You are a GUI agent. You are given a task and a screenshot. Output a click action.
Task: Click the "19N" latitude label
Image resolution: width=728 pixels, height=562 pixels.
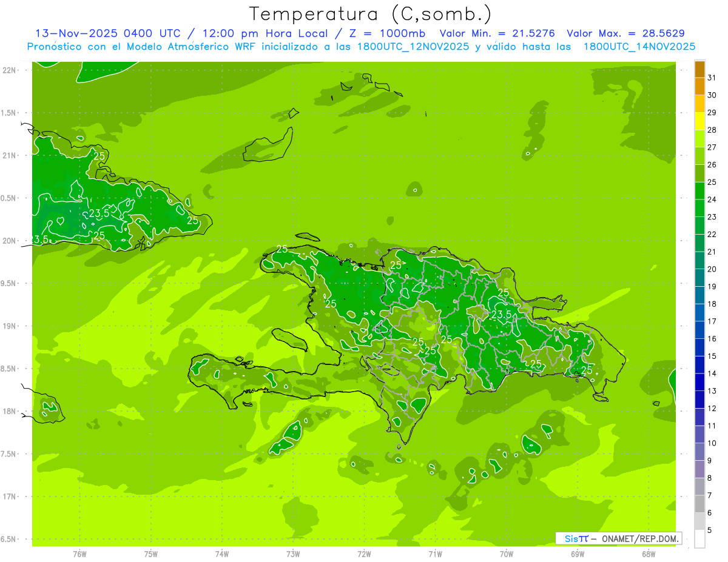8,326
